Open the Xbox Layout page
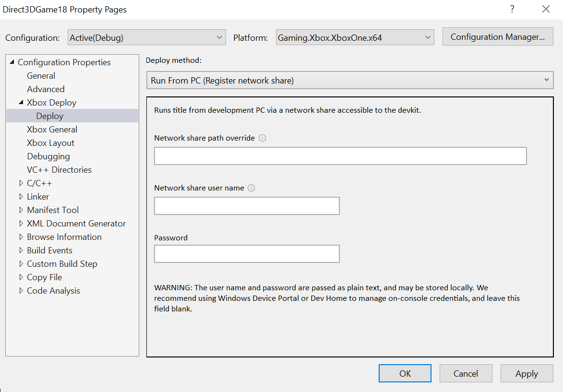Image resolution: width=563 pixels, height=392 pixels. click(x=50, y=143)
